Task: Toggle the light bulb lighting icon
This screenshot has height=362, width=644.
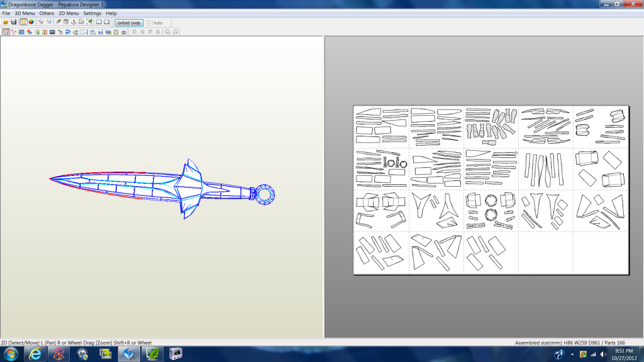Action: click(x=23, y=22)
